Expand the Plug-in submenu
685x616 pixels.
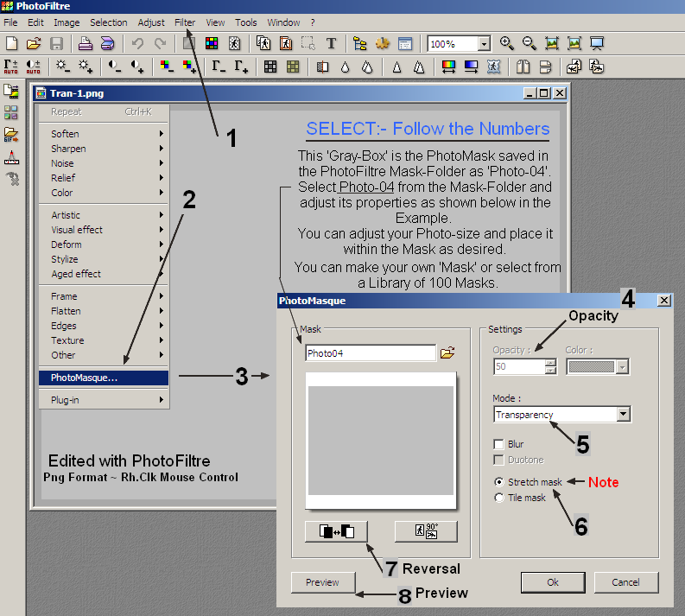[104, 400]
